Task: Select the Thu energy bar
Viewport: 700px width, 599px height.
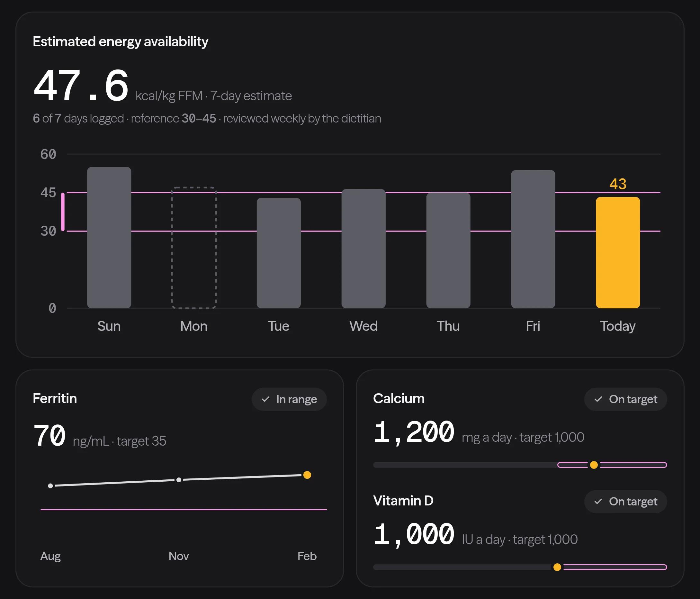Action: [448, 250]
